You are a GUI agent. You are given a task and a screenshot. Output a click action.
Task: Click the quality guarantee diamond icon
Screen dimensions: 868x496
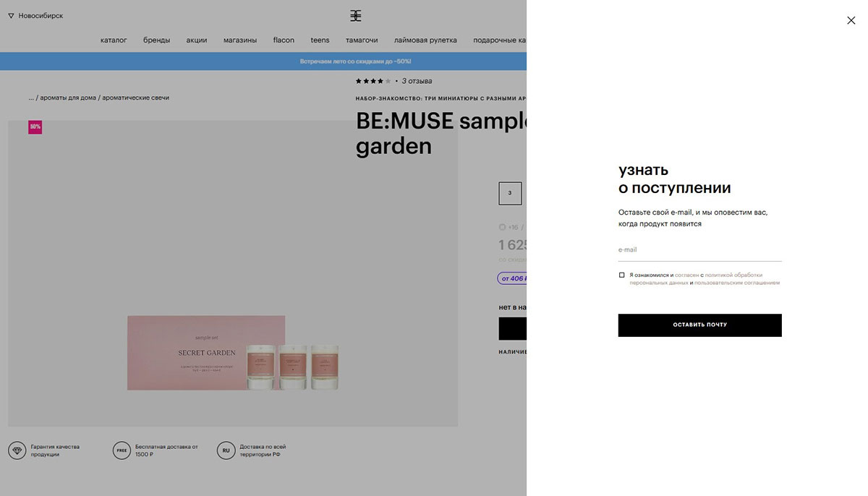[x=17, y=450]
